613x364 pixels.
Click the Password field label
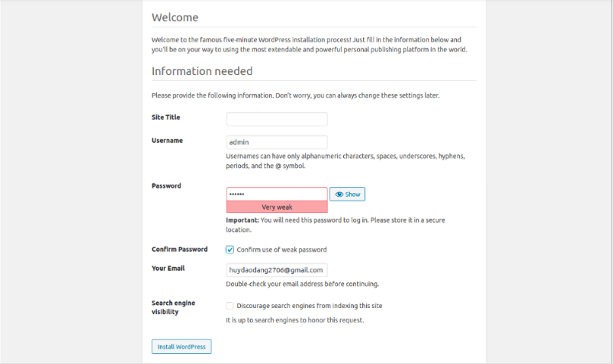point(166,185)
